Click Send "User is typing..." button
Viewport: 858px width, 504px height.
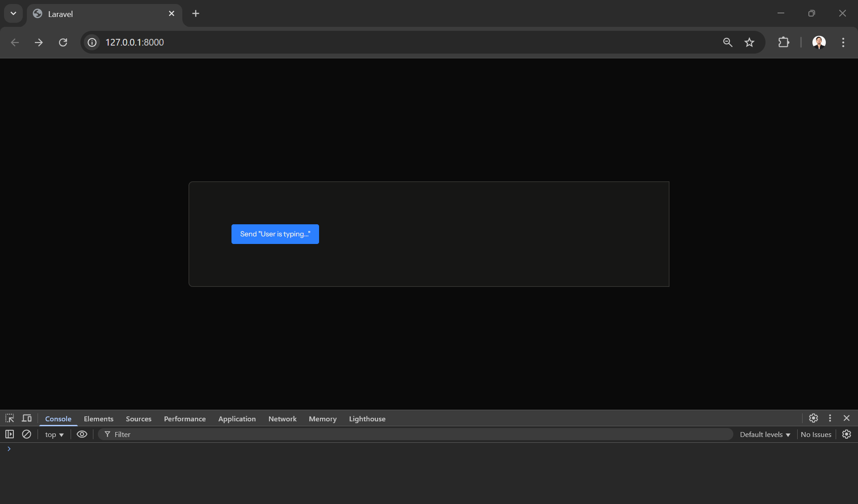(275, 234)
